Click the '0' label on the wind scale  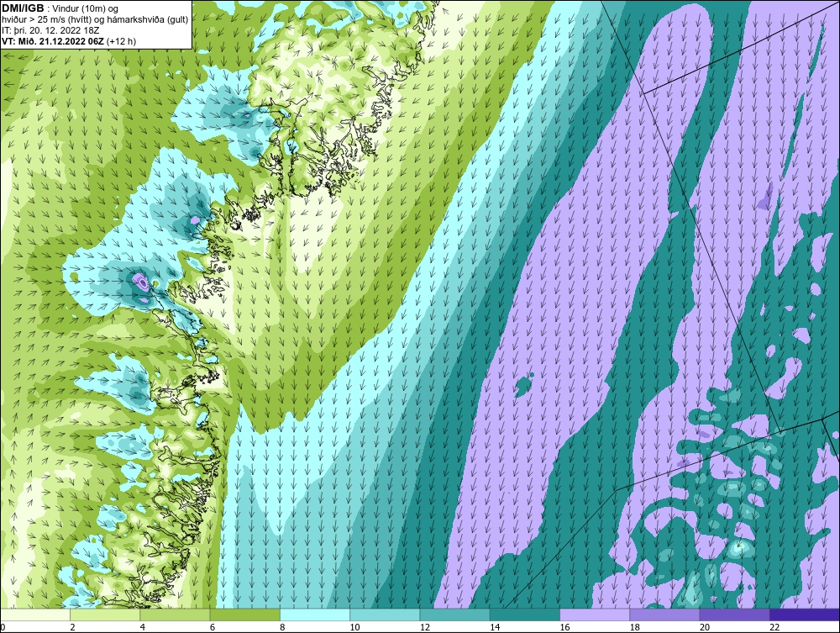coord(3,628)
